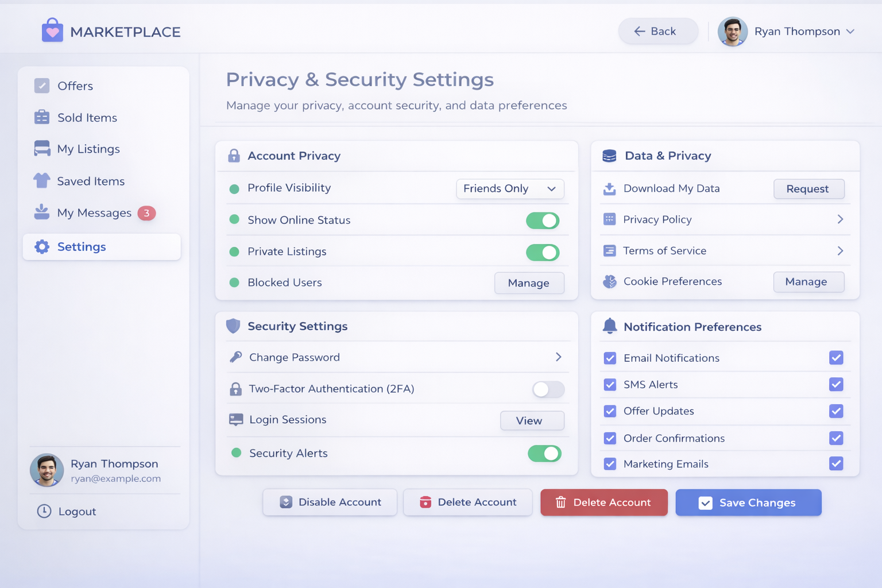Click the Logout clock icon
This screenshot has width=882, height=588.
(x=44, y=511)
